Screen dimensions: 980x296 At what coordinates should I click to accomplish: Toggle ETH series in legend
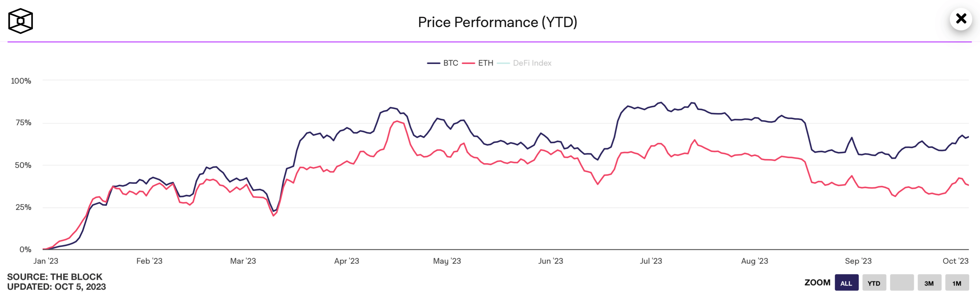(486, 63)
